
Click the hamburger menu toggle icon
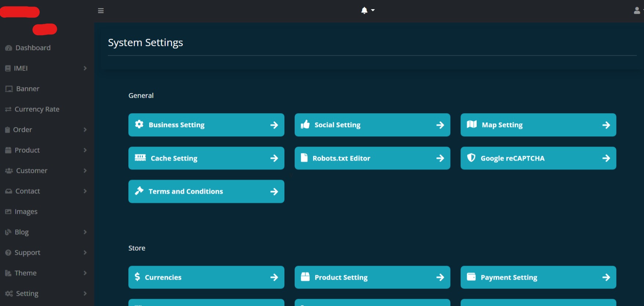tap(101, 11)
